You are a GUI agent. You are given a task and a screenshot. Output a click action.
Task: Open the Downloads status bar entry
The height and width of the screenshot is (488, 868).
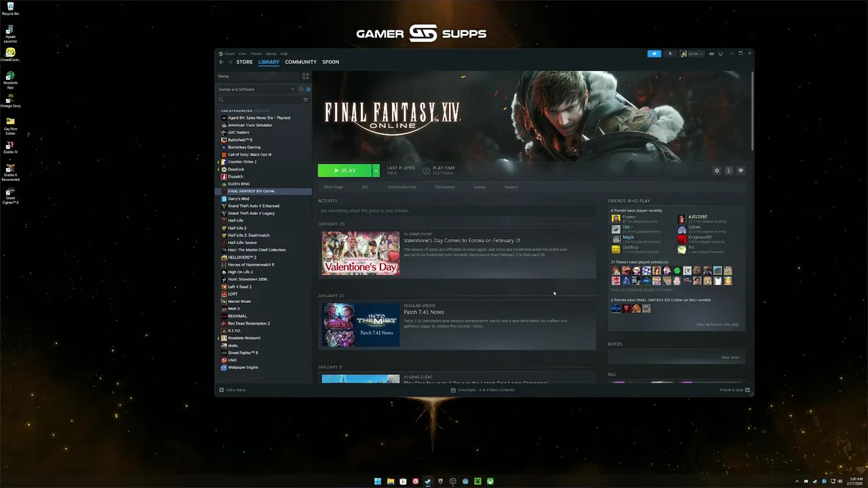tap(482, 390)
